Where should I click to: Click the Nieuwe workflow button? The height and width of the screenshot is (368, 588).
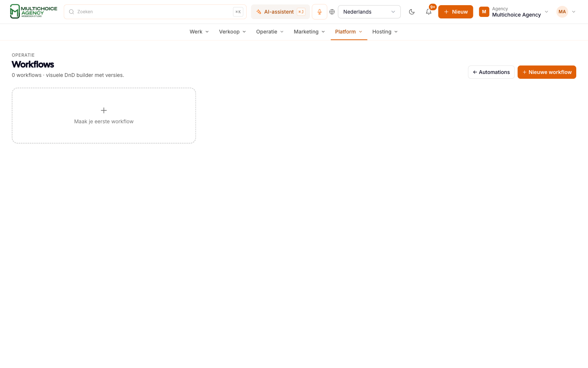(546, 72)
